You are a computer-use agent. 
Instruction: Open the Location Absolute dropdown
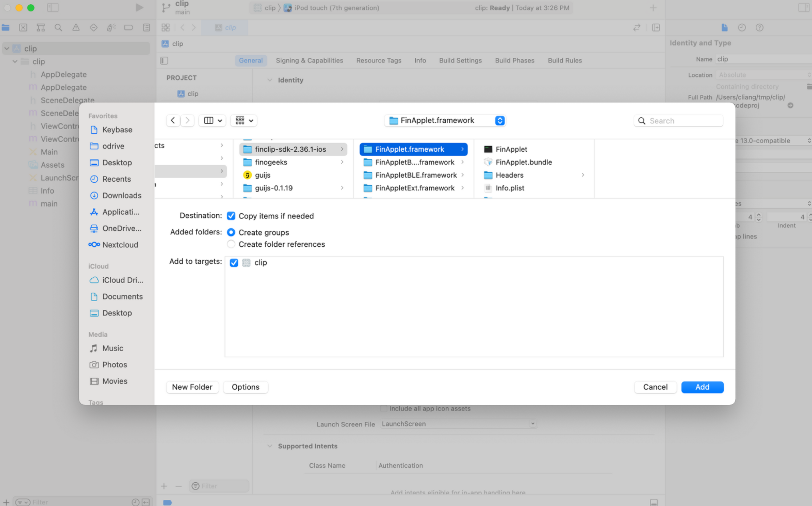click(x=764, y=75)
